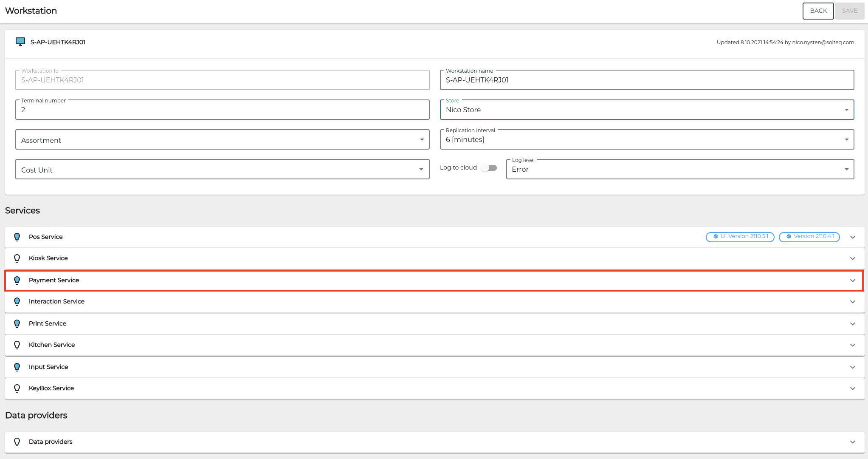Click the BACK button
This screenshot has height=459, width=868.
(x=818, y=11)
